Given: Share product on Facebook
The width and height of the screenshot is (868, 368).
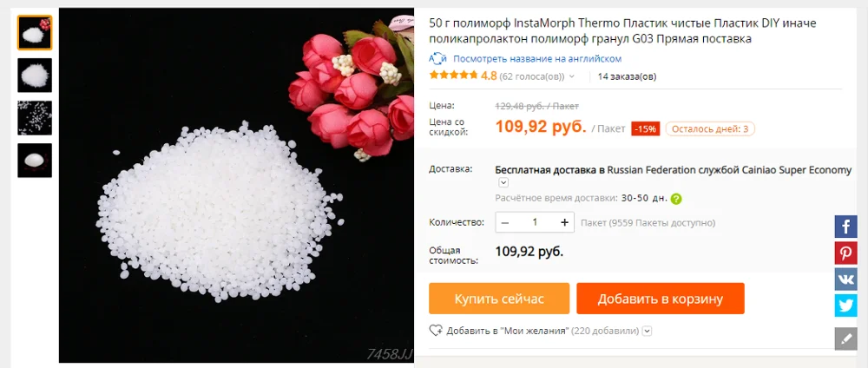Looking at the screenshot, I should point(845,227).
